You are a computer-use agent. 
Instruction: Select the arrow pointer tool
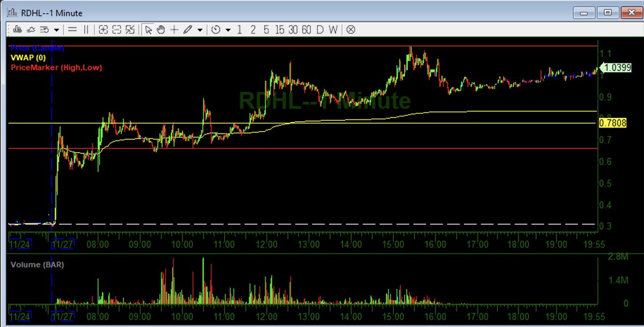click(x=149, y=29)
